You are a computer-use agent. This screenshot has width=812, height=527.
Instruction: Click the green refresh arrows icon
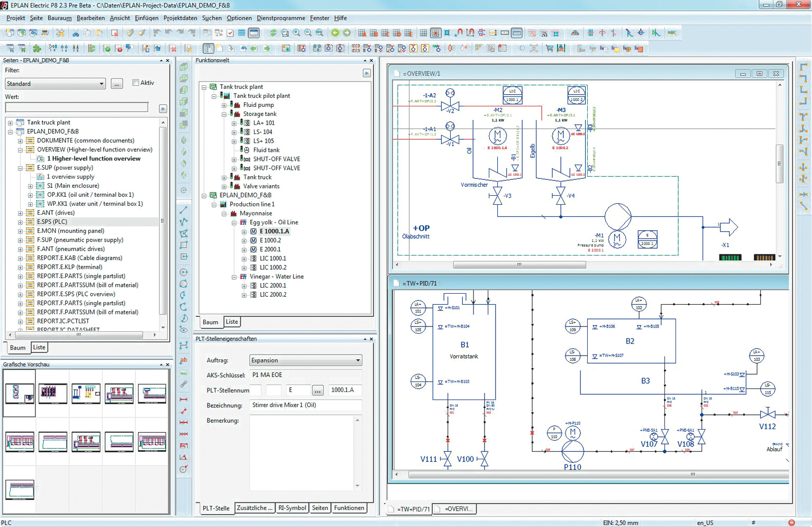[273, 33]
